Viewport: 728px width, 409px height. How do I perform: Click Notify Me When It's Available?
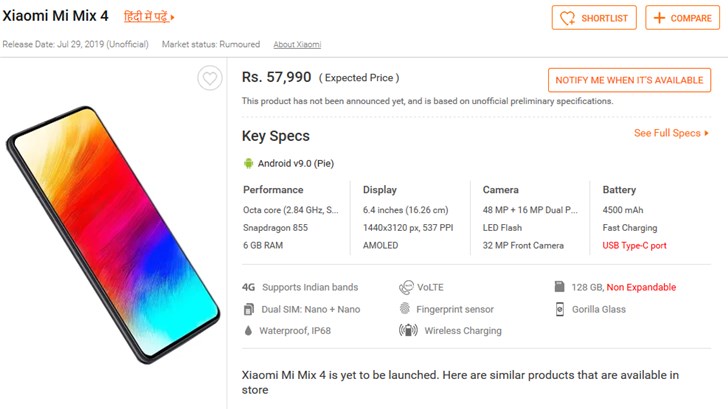point(630,80)
